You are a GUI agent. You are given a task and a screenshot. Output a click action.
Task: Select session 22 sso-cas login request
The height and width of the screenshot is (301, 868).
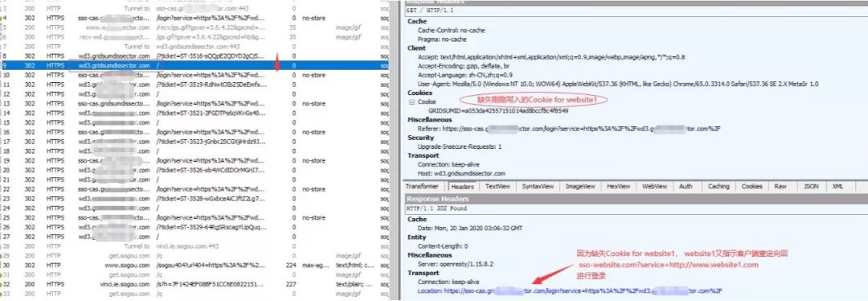tap(194, 190)
